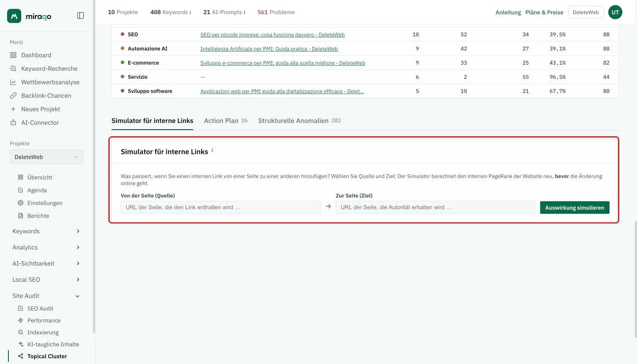This screenshot has height=364, width=637.
Task: Switch to Strukturelle Anomalien tab
Action: point(299,121)
